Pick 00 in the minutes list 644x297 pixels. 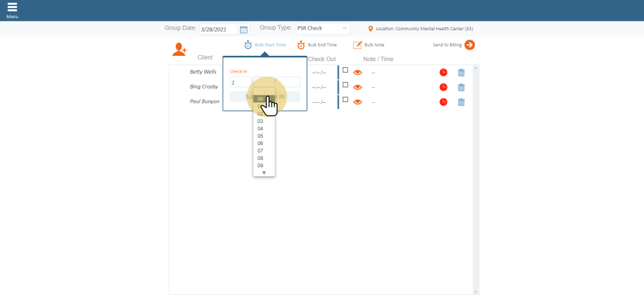[260, 99]
